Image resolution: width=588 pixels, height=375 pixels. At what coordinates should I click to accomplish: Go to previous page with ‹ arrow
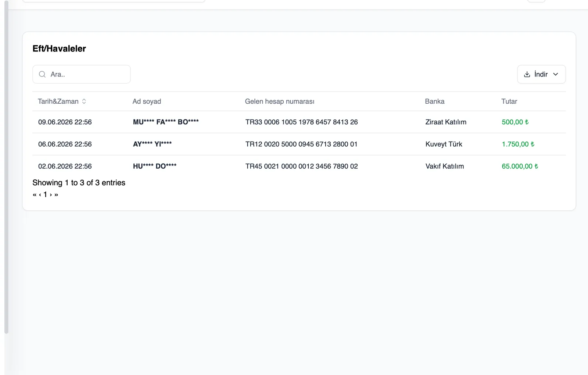pyautogui.click(x=40, y=194)
